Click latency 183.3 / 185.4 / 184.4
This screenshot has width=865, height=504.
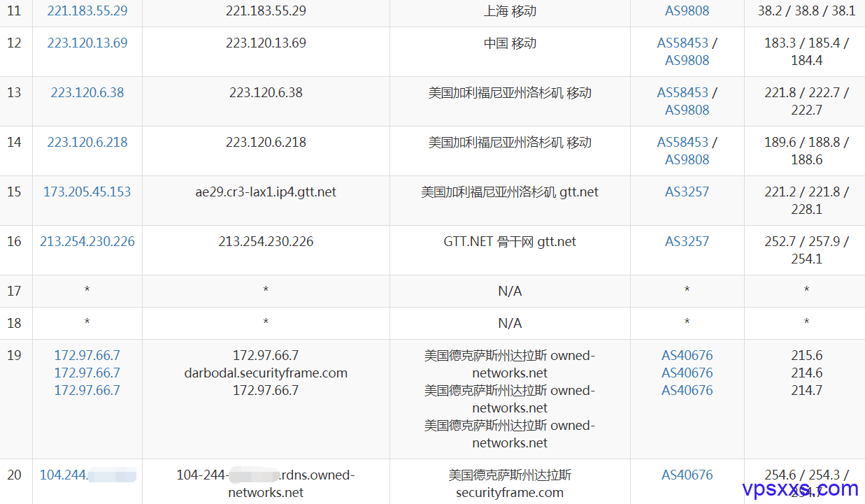tap(806, 52)
